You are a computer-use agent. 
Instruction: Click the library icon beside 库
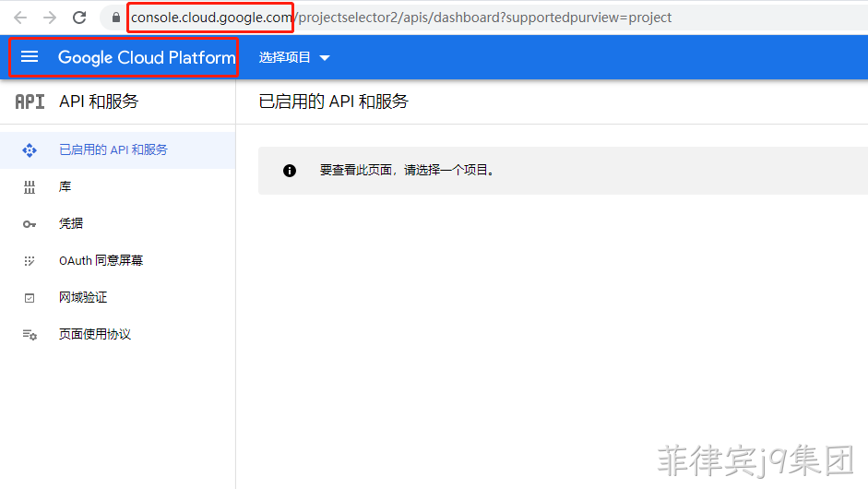click(30, 187)
